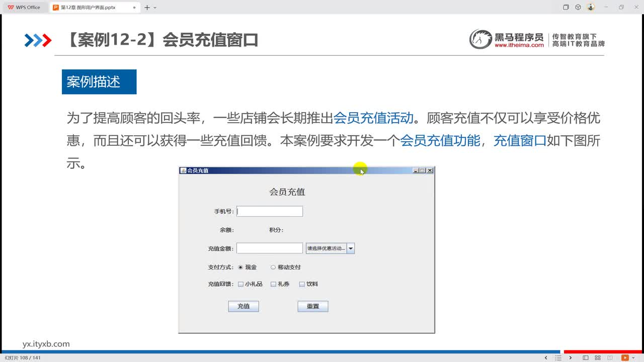
Task: Open the WPS Office home tab
Action: coord(24,7)
